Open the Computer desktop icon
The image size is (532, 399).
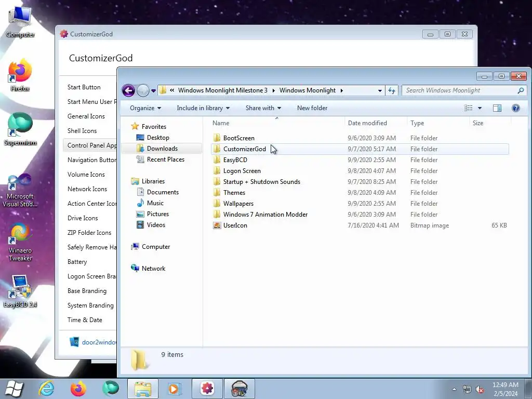(20, 22)
